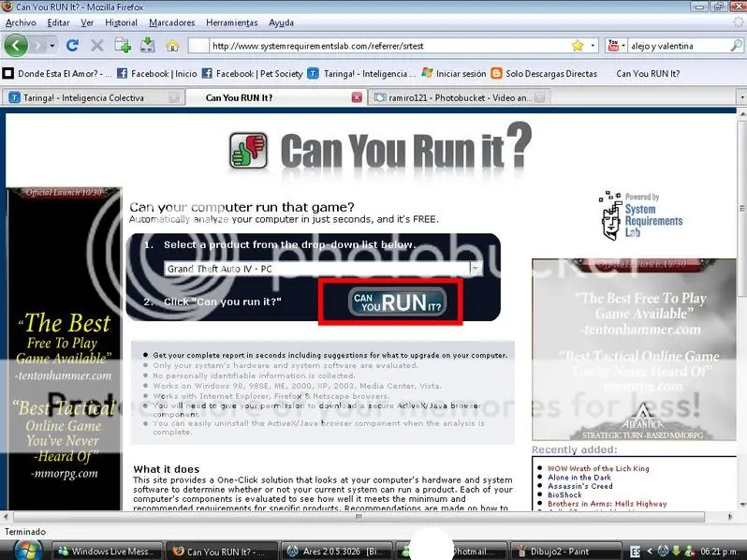Click the horizontal scrollbar thumb
Screen dimensions: 747x560
pyautogui.click(x=359, y=517)
